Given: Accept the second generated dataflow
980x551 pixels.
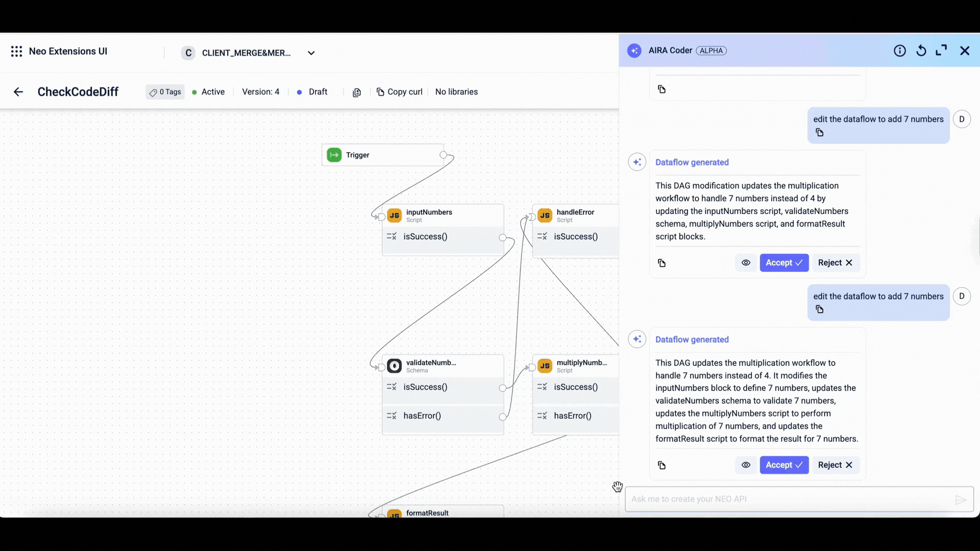Looking at the screenshot, I should [x=783, y=465].
